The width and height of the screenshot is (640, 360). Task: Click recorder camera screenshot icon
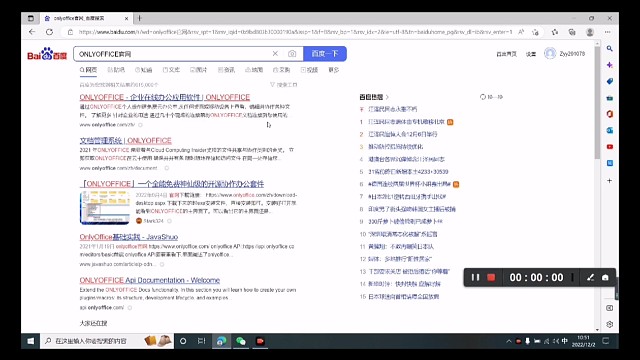[605, 278]
